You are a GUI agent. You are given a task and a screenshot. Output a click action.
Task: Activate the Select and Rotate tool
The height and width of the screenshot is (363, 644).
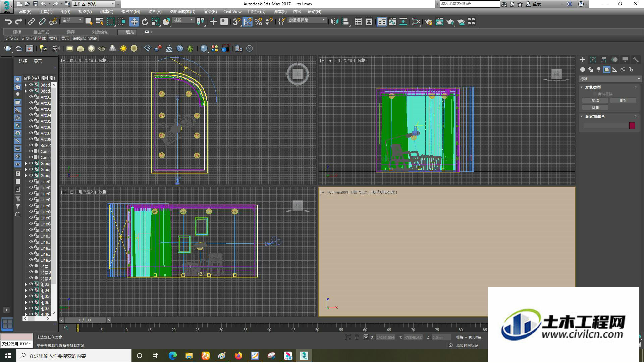point(145,22)
